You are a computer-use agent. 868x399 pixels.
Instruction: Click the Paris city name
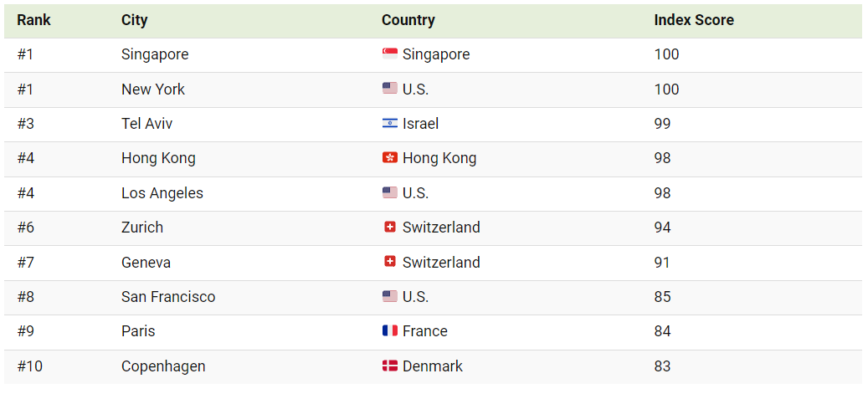pyautogui.click(x=138, y=331)
